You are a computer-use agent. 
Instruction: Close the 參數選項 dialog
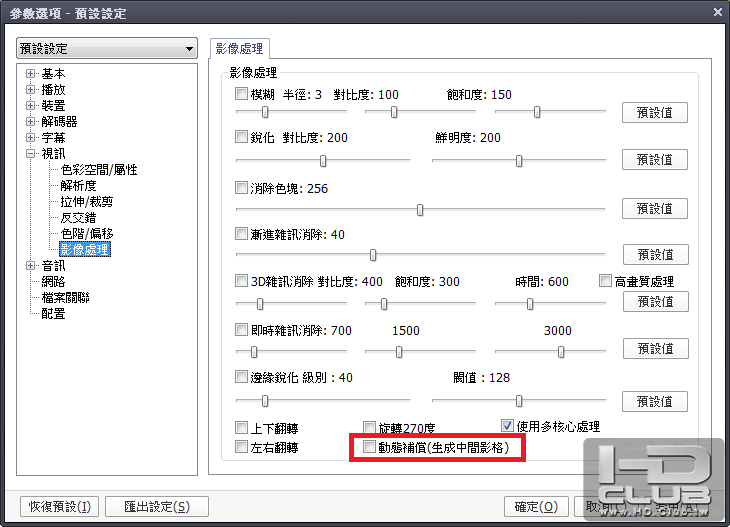pyautogui.click(x=717, y=12)
